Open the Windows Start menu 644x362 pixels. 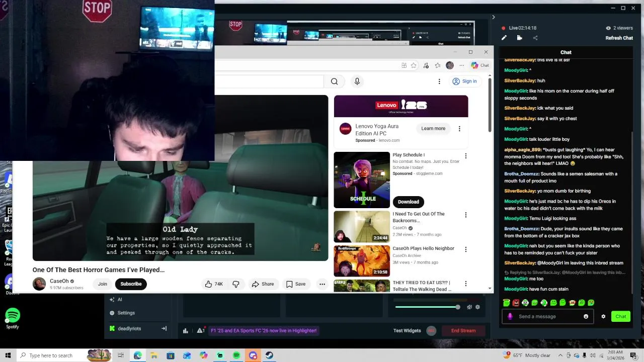tap(8, 355)
